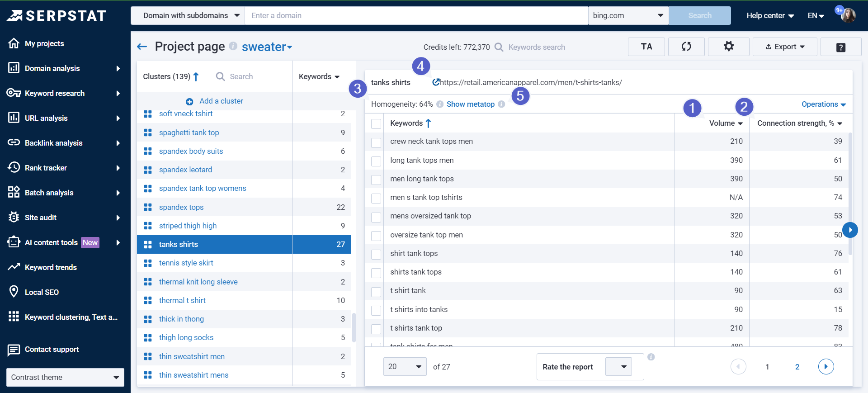The height and width of the screenshot is (393, 868).
Task: Click the domain input field
Action: tap(416, 15)
